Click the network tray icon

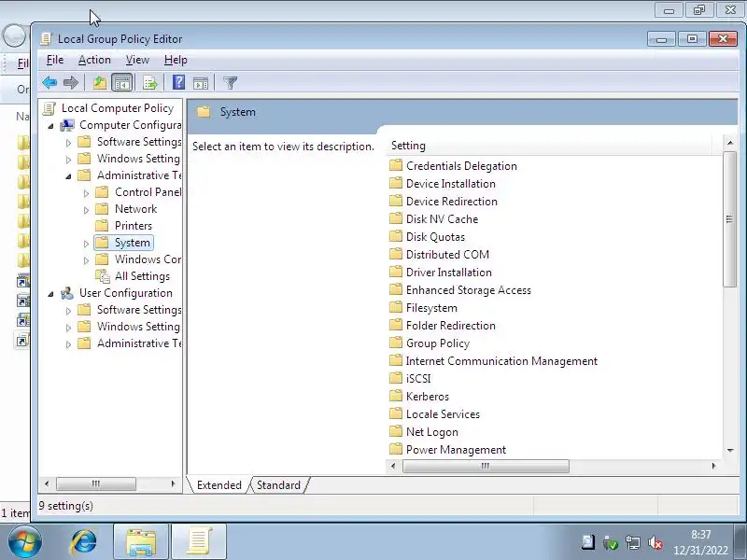pos(633,542)
